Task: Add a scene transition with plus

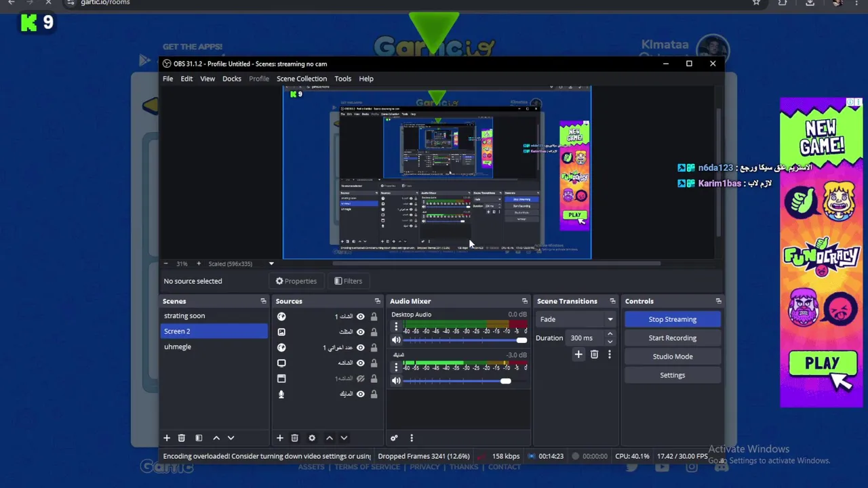Action: [x=578, y=354]
